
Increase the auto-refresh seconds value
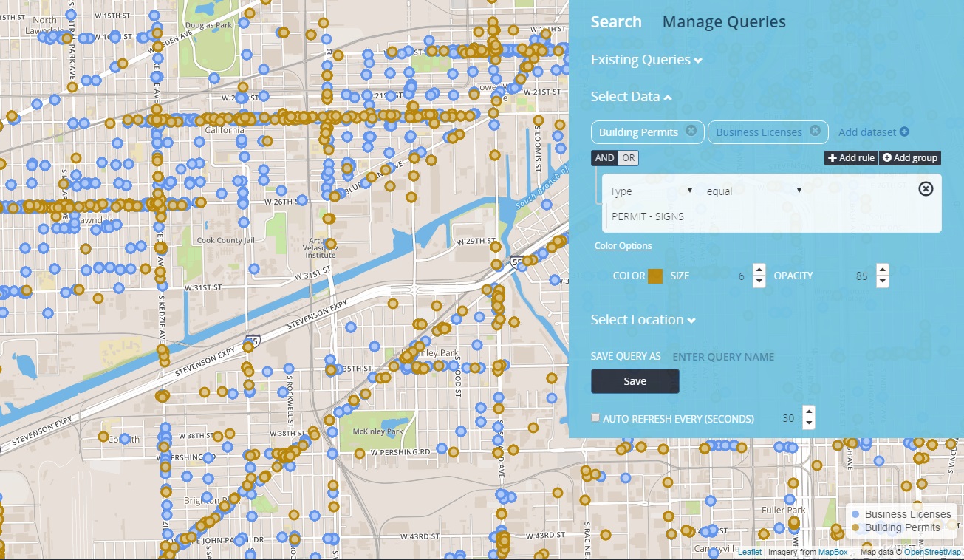click(809, 413)
